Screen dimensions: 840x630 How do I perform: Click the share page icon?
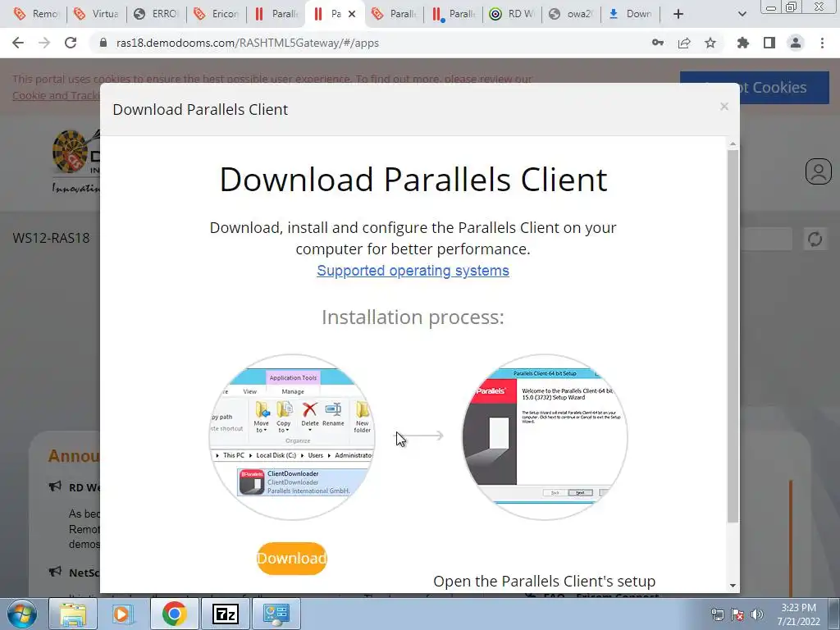click(x=684, y=43)
